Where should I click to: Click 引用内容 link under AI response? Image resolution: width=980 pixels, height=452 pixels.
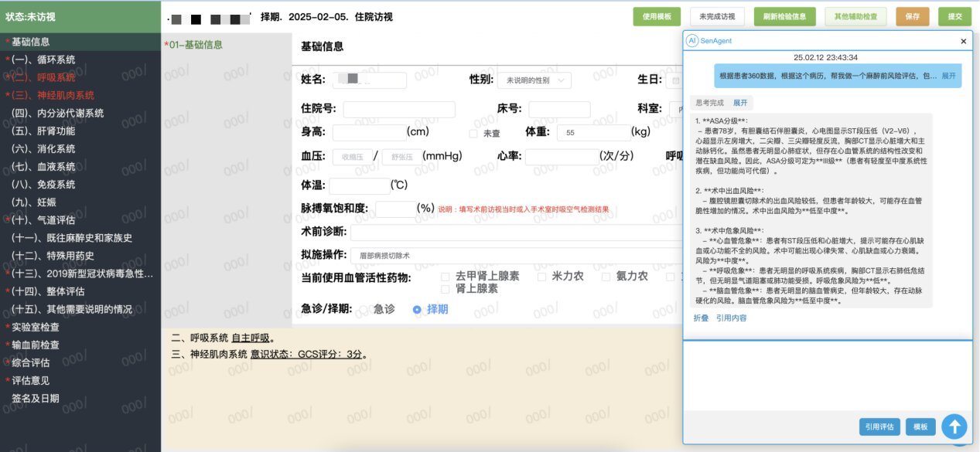(731, 318)
